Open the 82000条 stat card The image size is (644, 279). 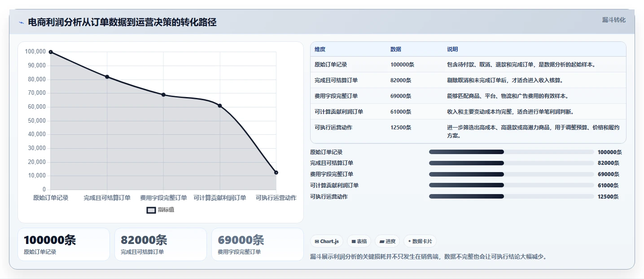(161, 244)
